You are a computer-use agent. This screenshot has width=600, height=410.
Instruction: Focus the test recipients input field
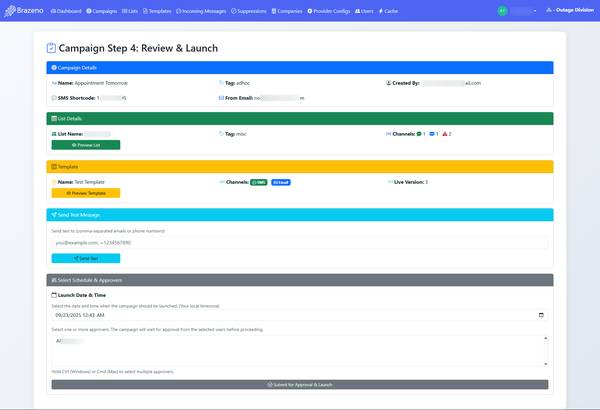click(300, 242)
